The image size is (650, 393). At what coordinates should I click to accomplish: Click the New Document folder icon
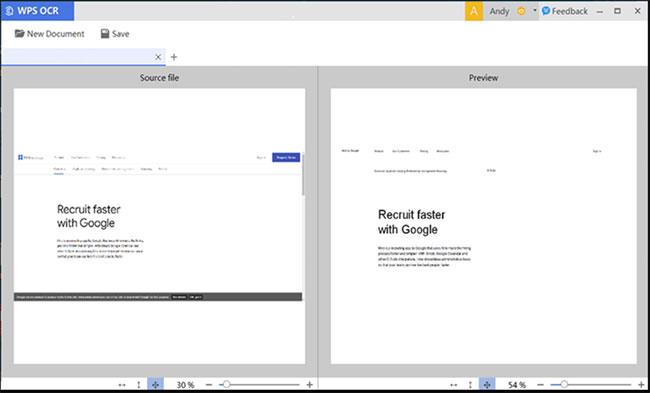pos(19,34)
